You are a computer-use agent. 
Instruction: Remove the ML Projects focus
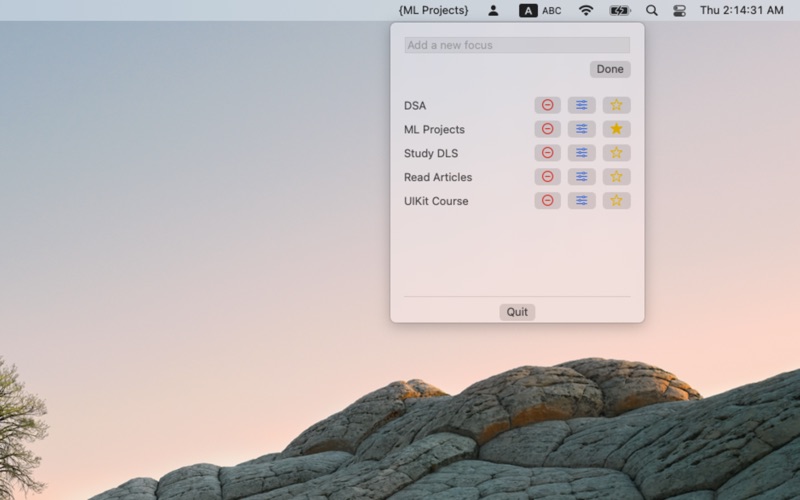click(x=547, y=129)
